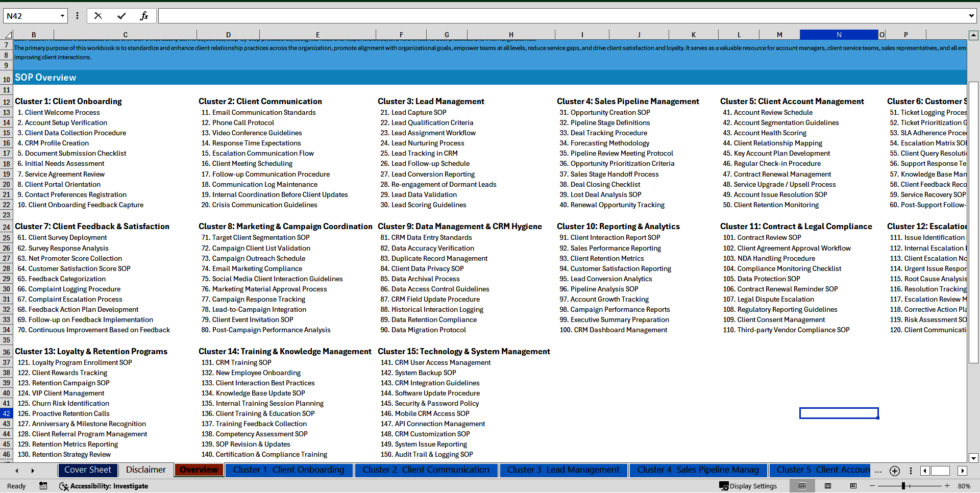
Task: Click the Enter checkmark beside the formula bar
Action: (121, 16)
